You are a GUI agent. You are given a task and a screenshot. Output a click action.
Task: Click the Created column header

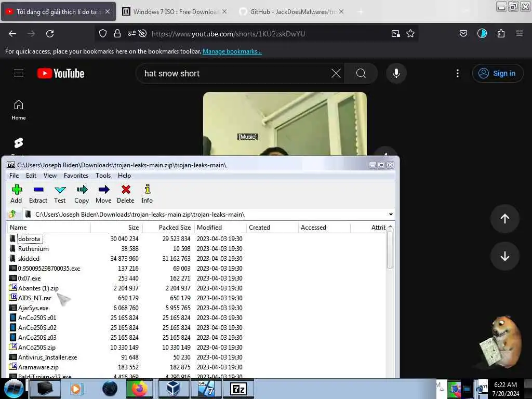pyautogui.click(x=272, y=228)
